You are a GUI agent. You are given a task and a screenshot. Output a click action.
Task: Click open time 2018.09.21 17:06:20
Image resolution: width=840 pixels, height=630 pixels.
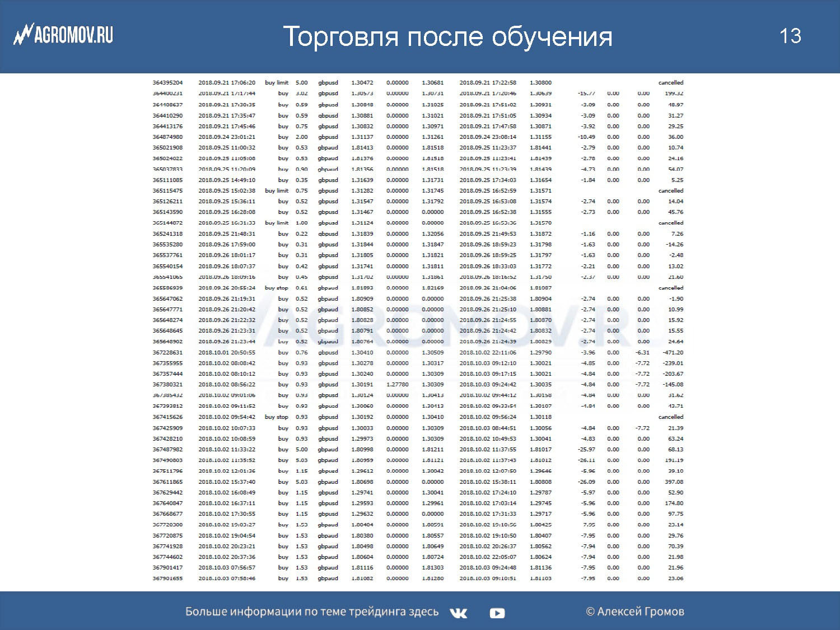[x=227, y=82]
